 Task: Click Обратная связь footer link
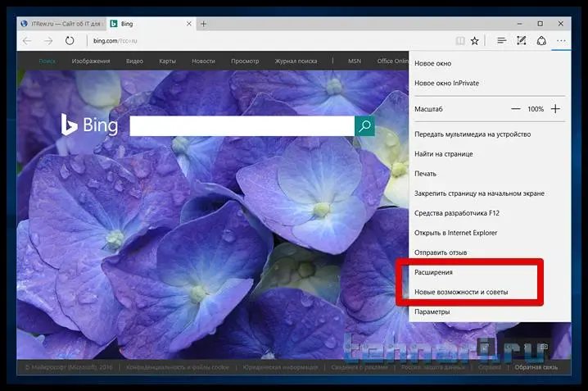[536, 367]
